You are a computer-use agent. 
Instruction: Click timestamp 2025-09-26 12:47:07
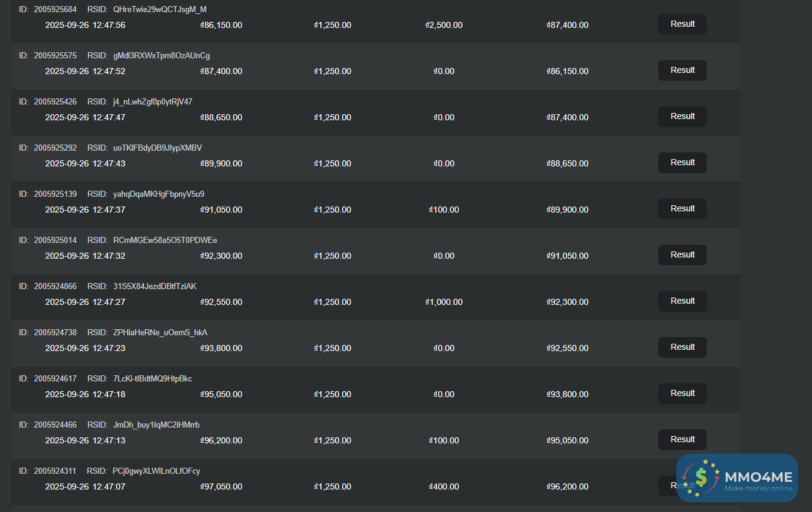tap(85, 486)
